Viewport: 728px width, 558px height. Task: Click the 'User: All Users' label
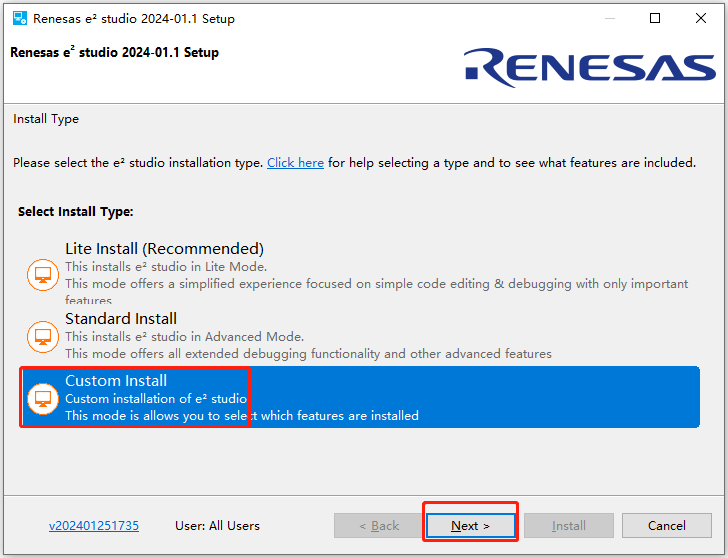(x=217, y=526)
